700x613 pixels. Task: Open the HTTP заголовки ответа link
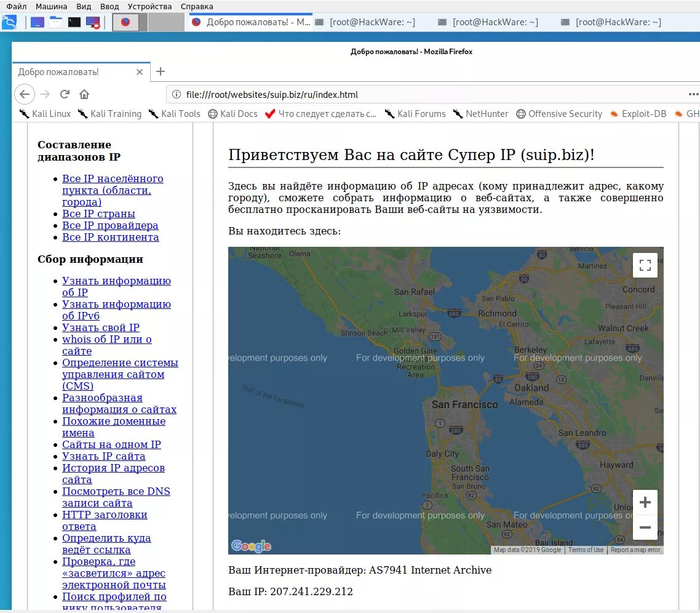(105, 521)
